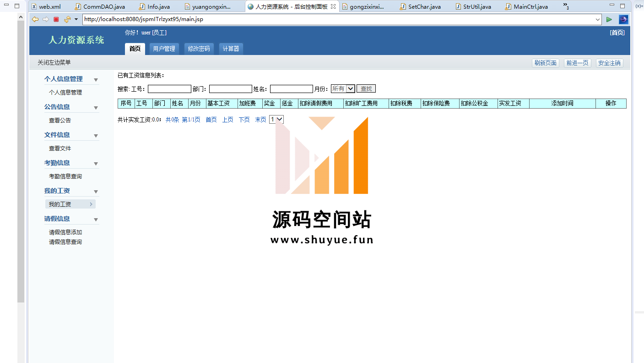Viewport: 644px width, 363px height.
Task: Click the green Go arrow beside the URL bar
Action: click(x=609, y=19)
